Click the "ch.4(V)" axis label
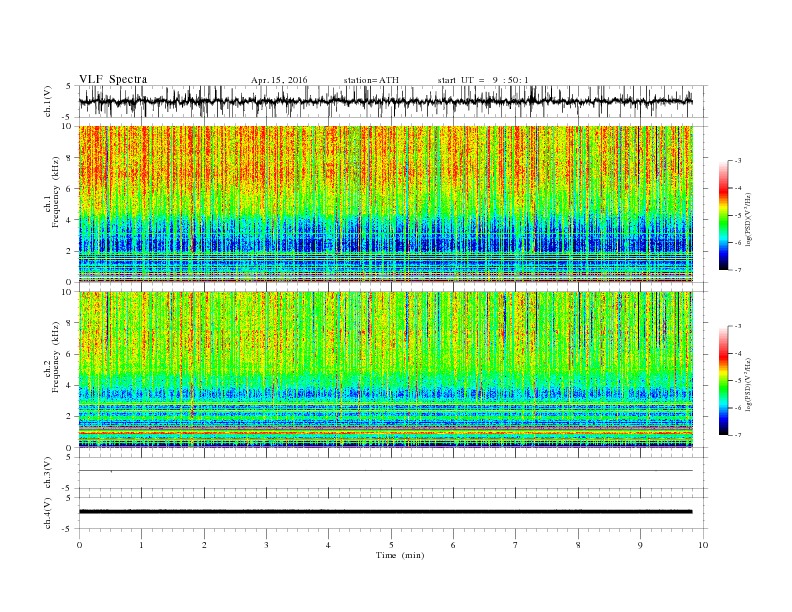This screenshot has height=612, width=792. [48, 513]
